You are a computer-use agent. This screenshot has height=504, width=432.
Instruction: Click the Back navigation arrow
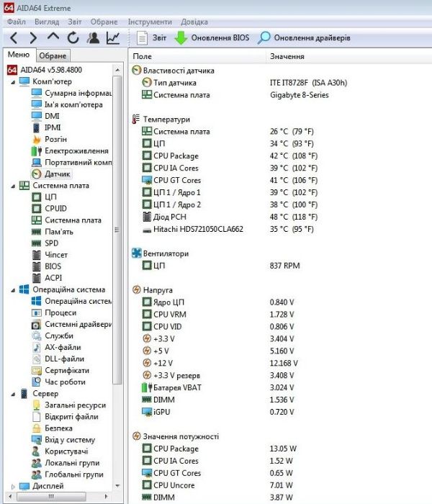tap(13, 38)
